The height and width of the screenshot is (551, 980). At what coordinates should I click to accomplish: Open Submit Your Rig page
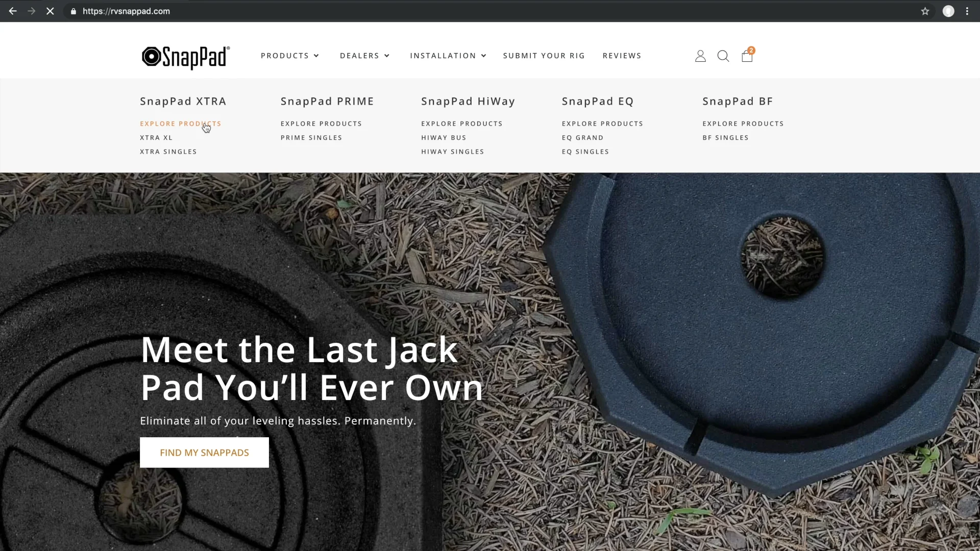pos(544,56)
